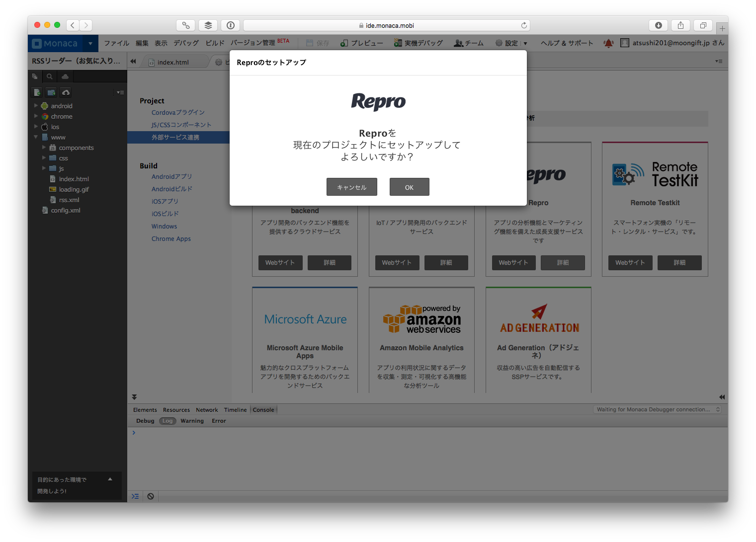Viewport: 756px width, 542px height.
Task: Click the new folder icon in sidebar
Action: (51, 92)
